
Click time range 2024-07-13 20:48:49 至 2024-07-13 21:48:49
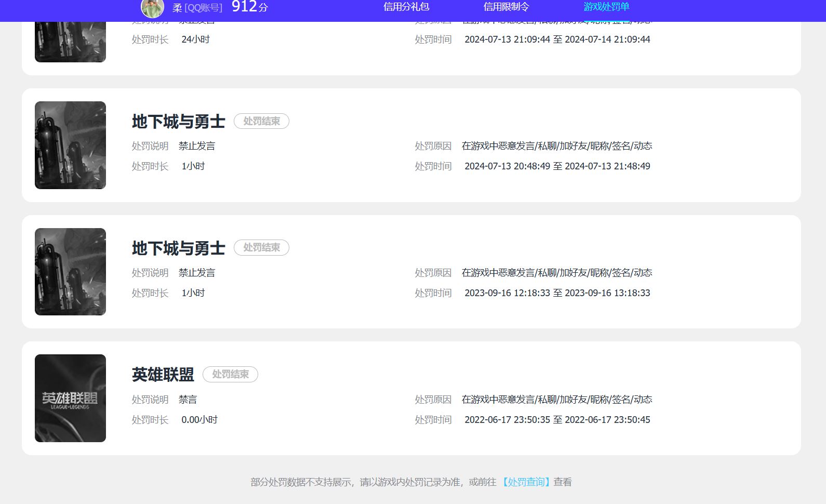[557, 166]
